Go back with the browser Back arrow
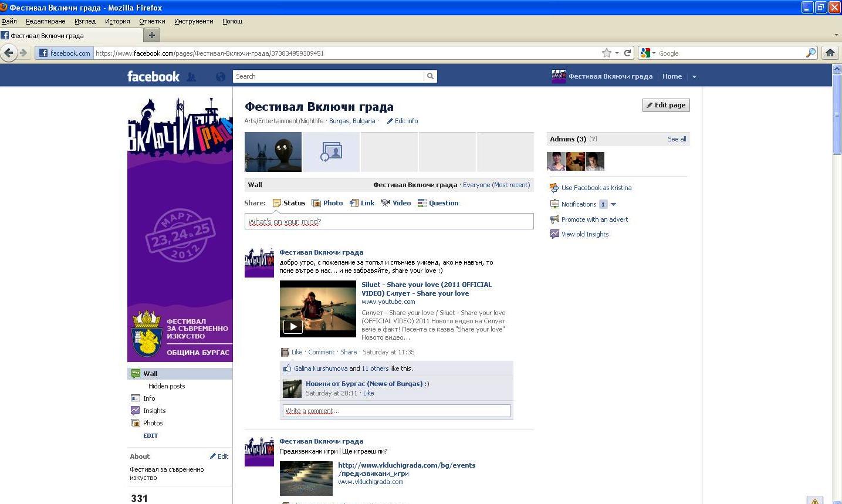The image size is (842, 504). click(x=8, y=53)
